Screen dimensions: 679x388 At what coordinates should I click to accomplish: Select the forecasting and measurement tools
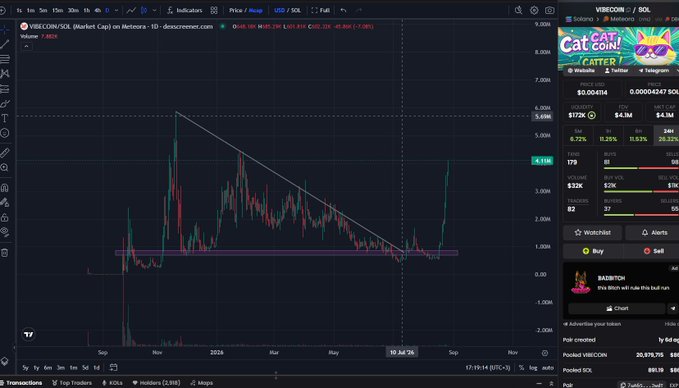(5, 89)
